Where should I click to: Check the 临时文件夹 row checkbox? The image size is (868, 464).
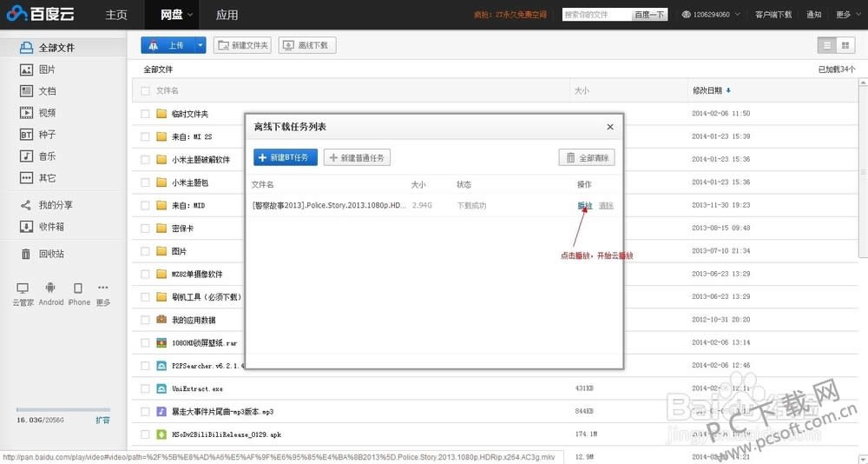click(145, 114)
